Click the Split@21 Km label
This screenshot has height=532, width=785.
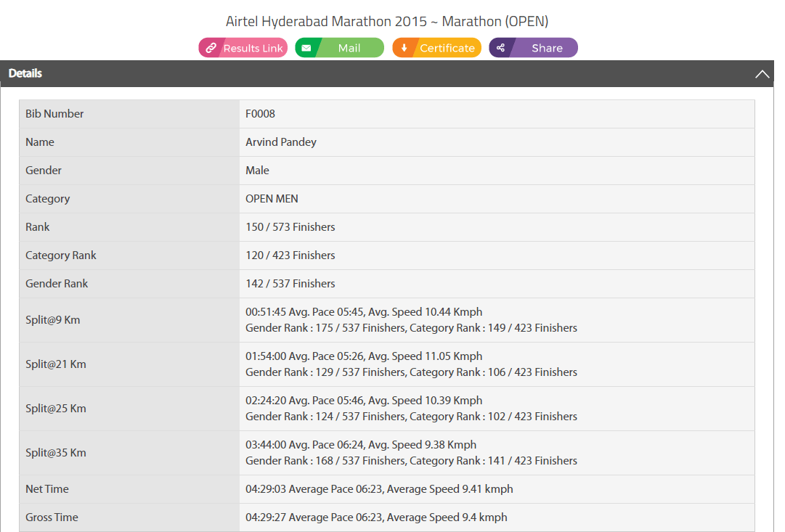[56, 364]
